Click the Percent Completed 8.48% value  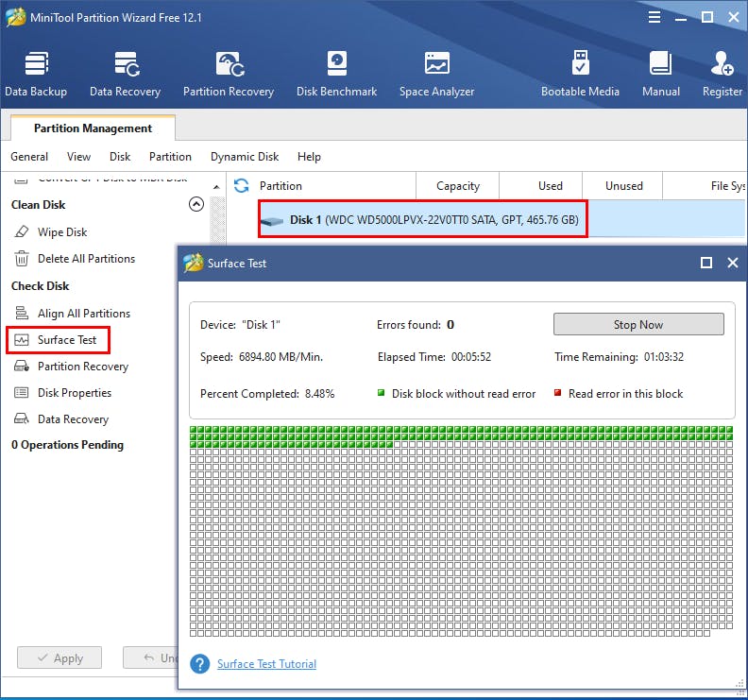click(x=319, y=394)
